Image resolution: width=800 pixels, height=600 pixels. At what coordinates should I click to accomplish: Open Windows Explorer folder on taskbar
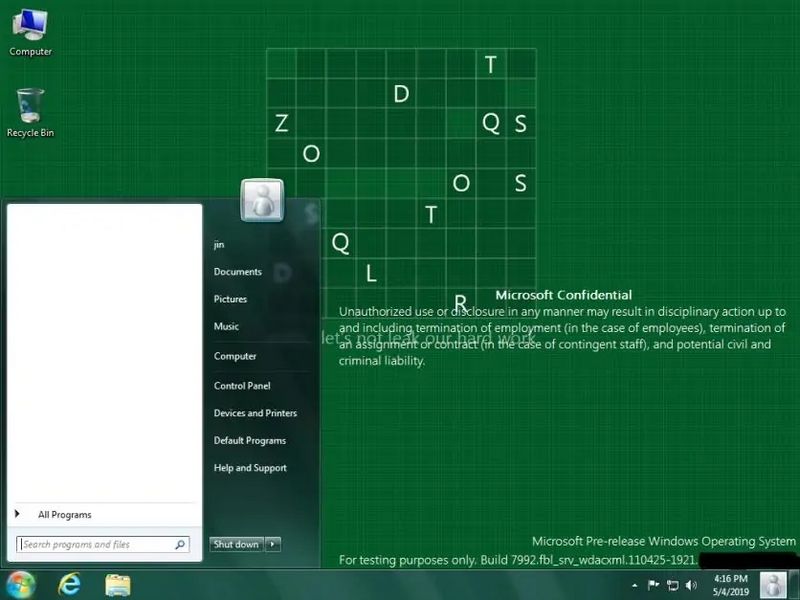(x=118, y=585)
